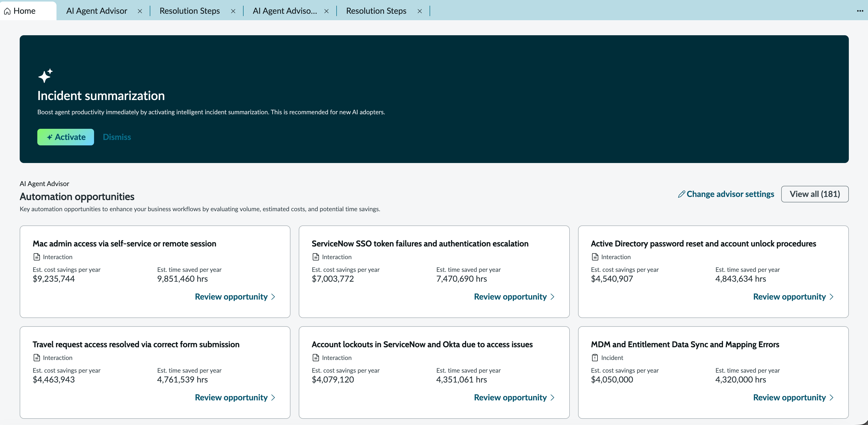The height and width of the screenshot is (425, 868).
Task: Click the sparkle icon above Incident summarization
Action: click(x=45, y=75)
